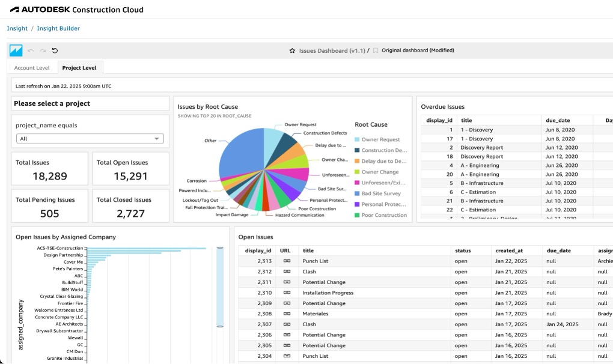Click the undo arrow icon

31,50
